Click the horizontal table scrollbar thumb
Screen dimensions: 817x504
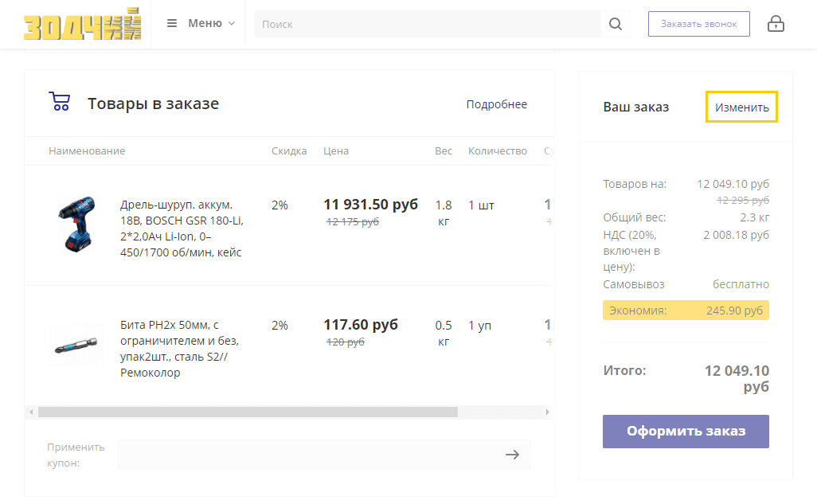point(247,412)
